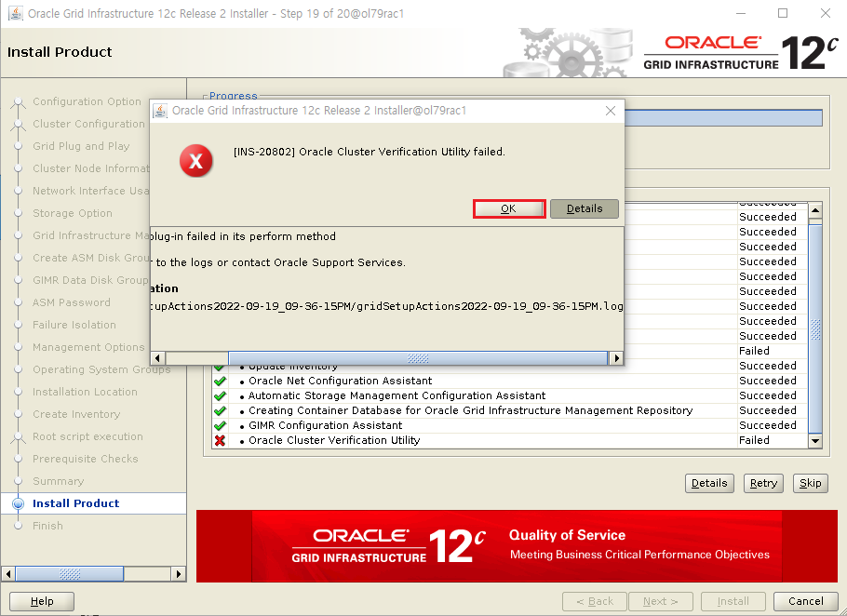Select the Operating System Groups step
Viewport: 847px width, 616px height.
pyautogui.click(x=101, y=369)
